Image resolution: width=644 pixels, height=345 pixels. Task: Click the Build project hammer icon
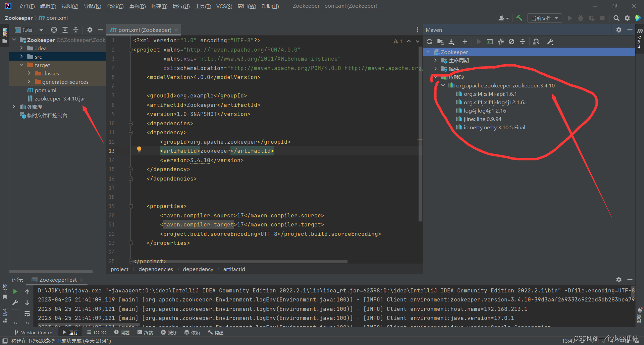(519, 18)
